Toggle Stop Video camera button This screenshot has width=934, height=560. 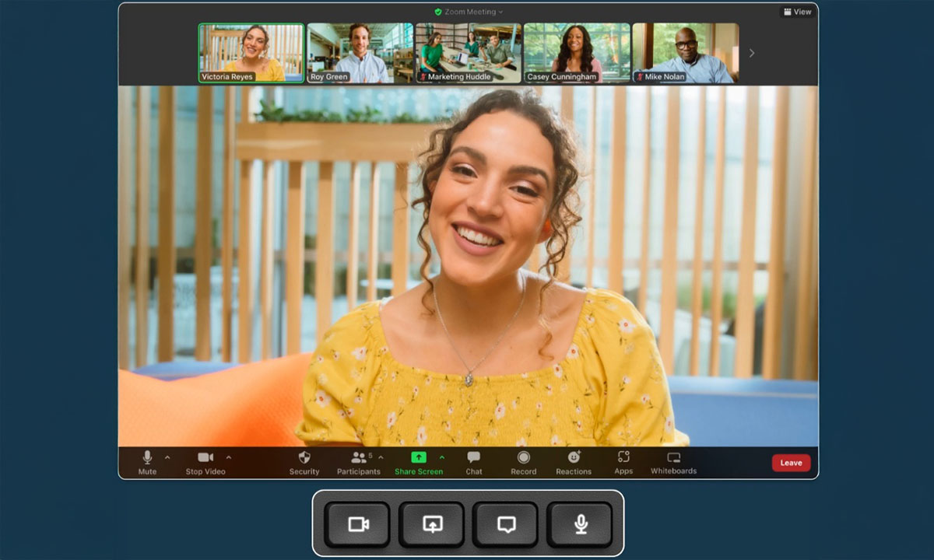(205, 458)
